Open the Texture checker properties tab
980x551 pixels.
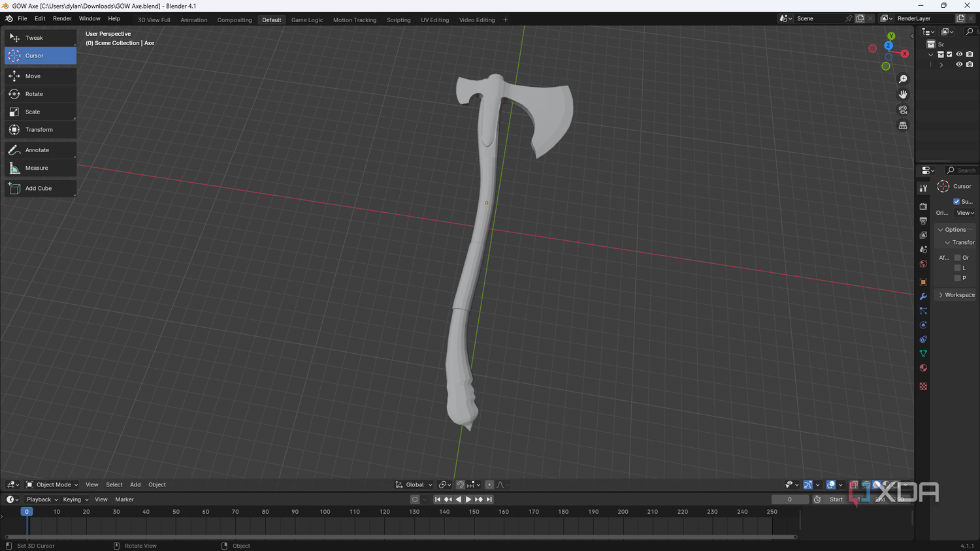point(923,386)
